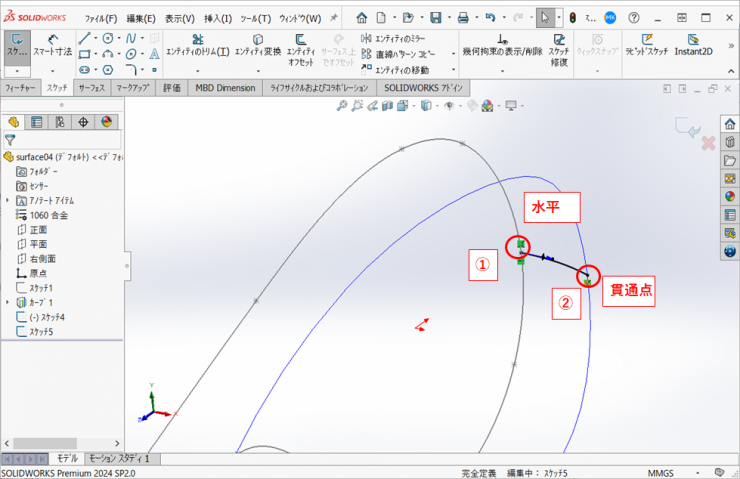This screenshot has width=740, height=479.
Task: Click the red cancel sketch X
Action: (708, 143)
